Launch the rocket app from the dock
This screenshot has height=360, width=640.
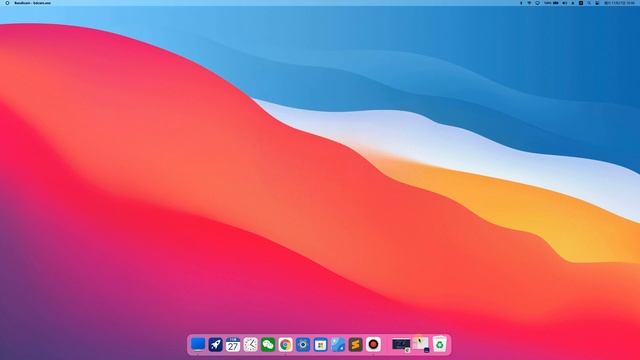[216, 344]
